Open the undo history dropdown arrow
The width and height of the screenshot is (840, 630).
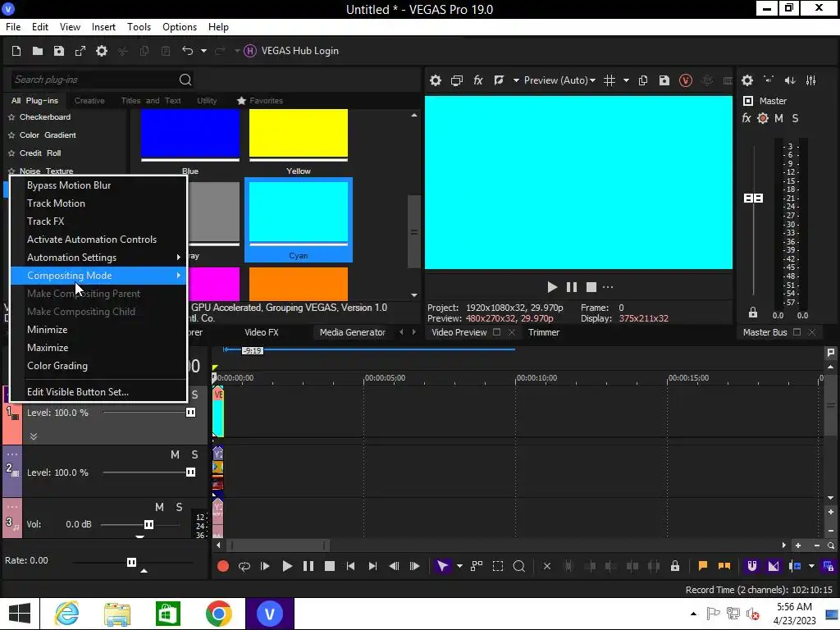203,51
